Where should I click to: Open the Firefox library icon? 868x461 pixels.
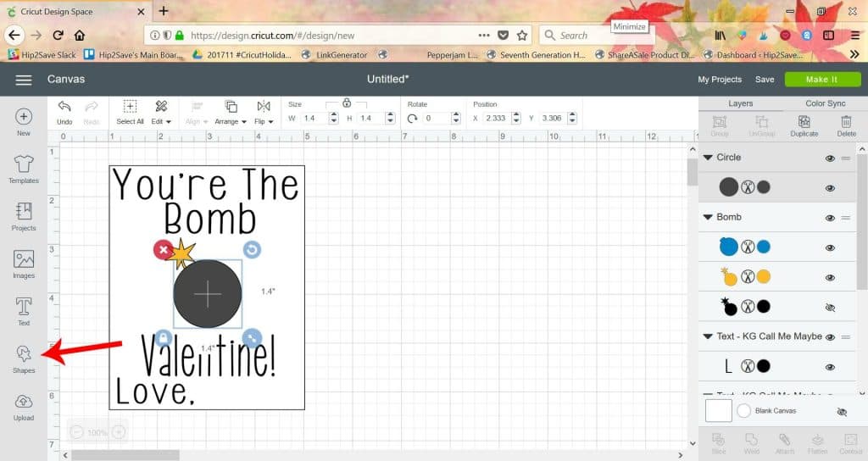(x=720, y=36)
